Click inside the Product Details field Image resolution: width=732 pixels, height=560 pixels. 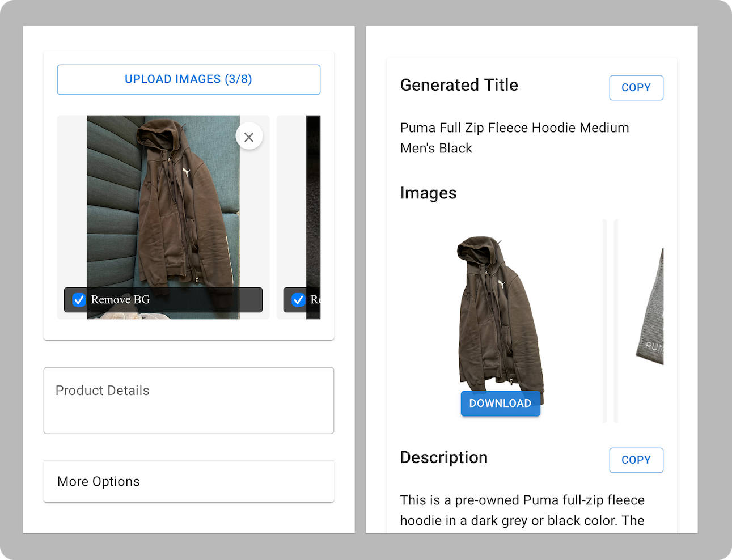tap(188, 400)
